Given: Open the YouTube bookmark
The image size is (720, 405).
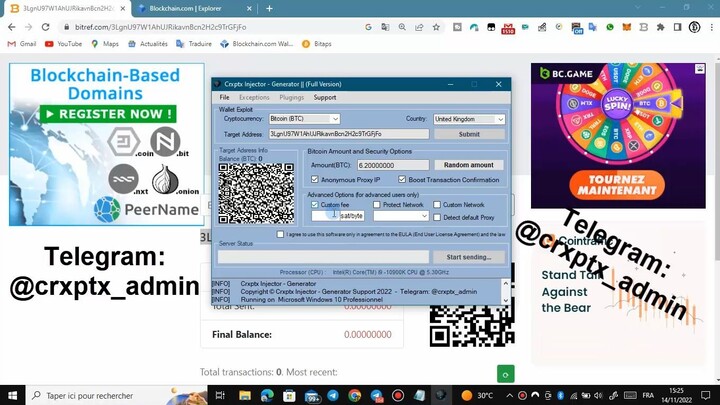Looking at the screenshot, I should coord(63,44).
